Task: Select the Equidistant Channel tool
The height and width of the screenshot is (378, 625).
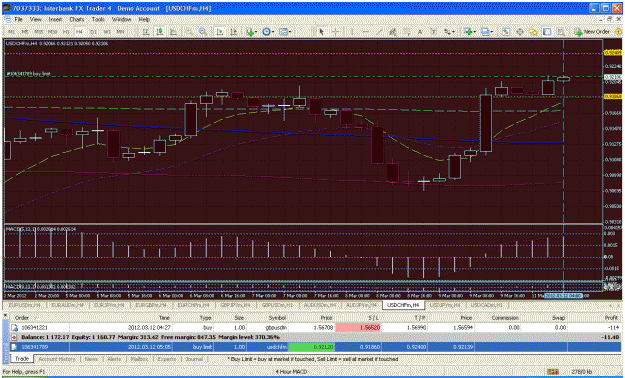Action: pyautogui.click(x=393, y=32)
